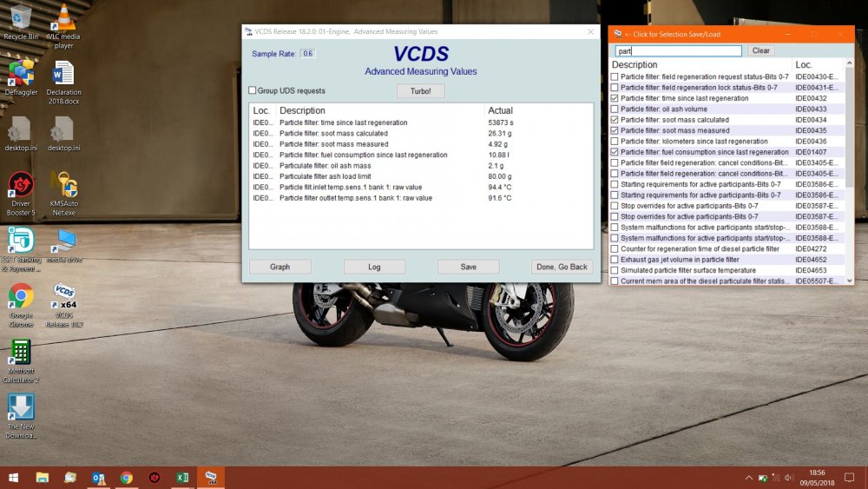Uncheck soot mass calculated
This screenshot has height=489, width=868.
[615, 120]
